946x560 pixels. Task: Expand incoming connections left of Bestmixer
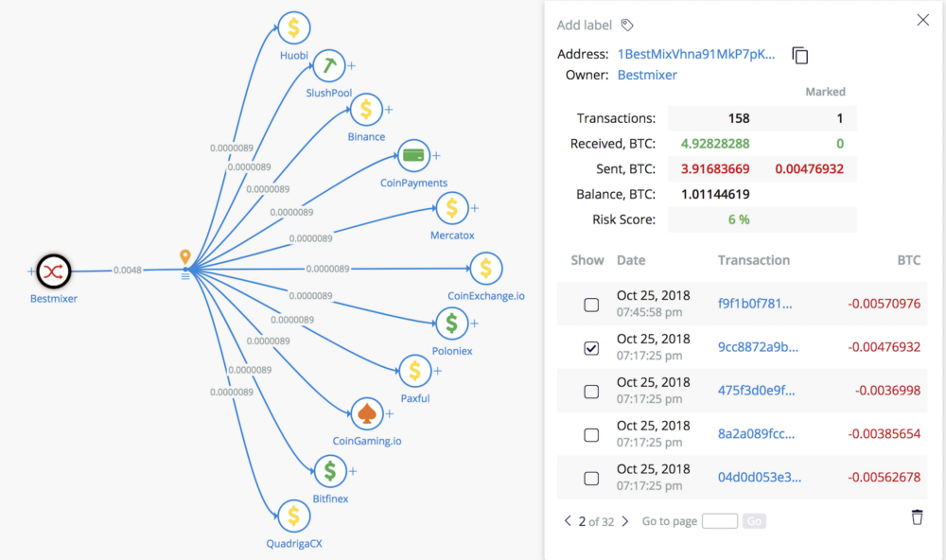click(31, 271)
